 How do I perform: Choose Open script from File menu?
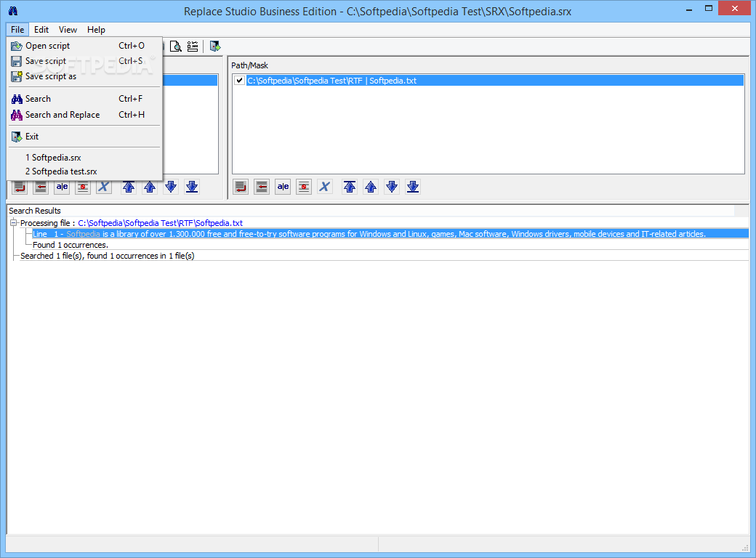[x=85, y=46]
